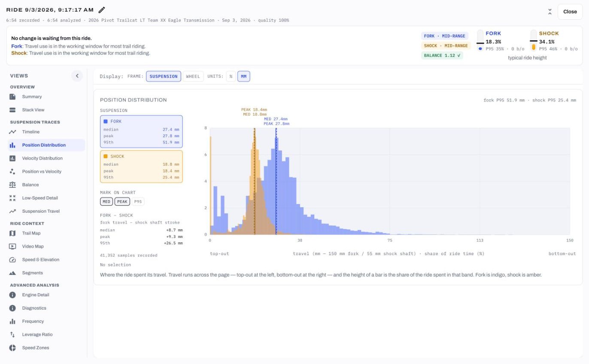This screenshot has width=589, height=364.
Task: Click the Trail Map icon
Action: pos(12,233)
